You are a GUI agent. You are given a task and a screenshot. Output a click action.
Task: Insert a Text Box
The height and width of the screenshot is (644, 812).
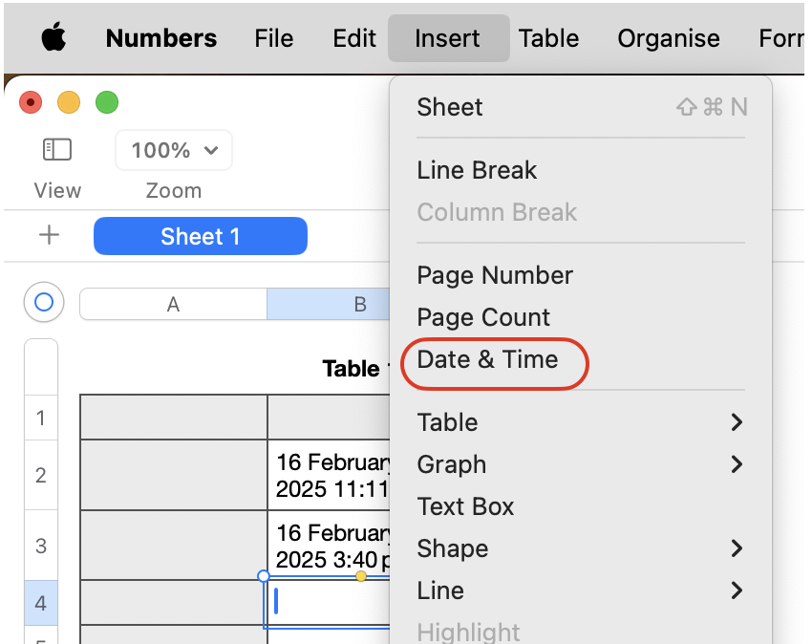click(466, 506)
